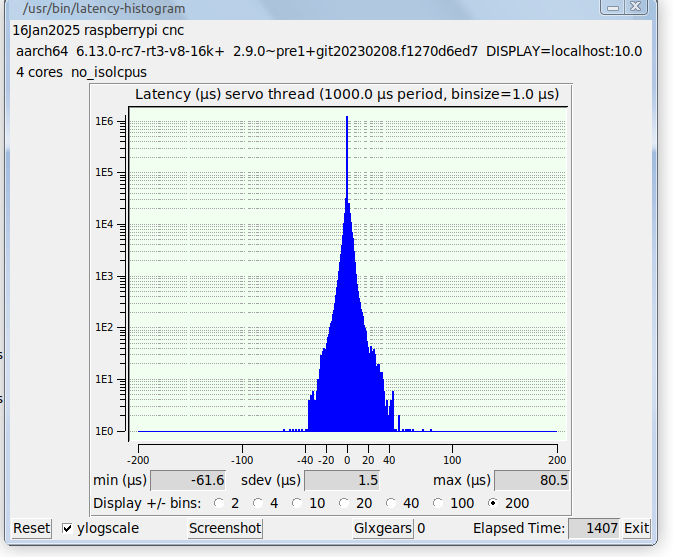Click the 1E3 y-axis label
The image size is (684, 557).
pyautogui.click(x=104, y=276)
